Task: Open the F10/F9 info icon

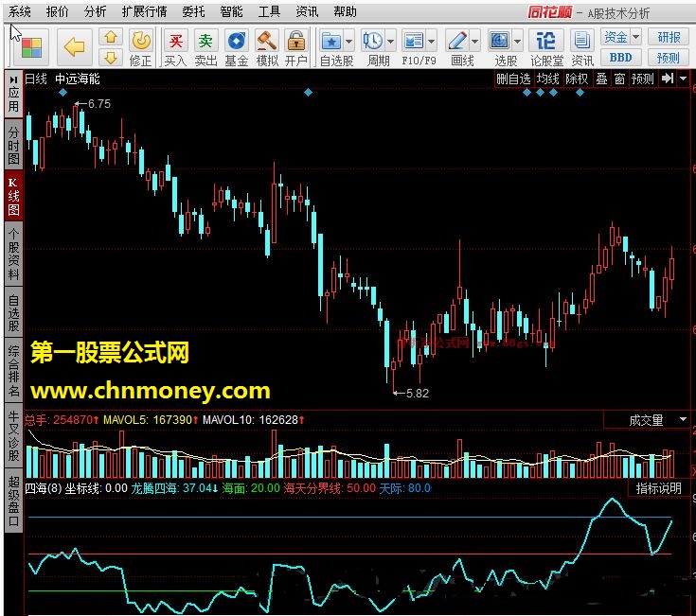Action: (414, 42)
